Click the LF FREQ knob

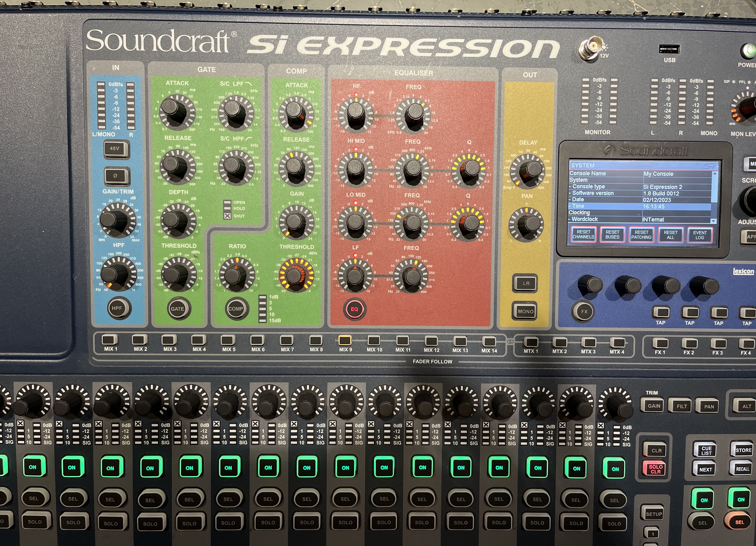[412, 276]
